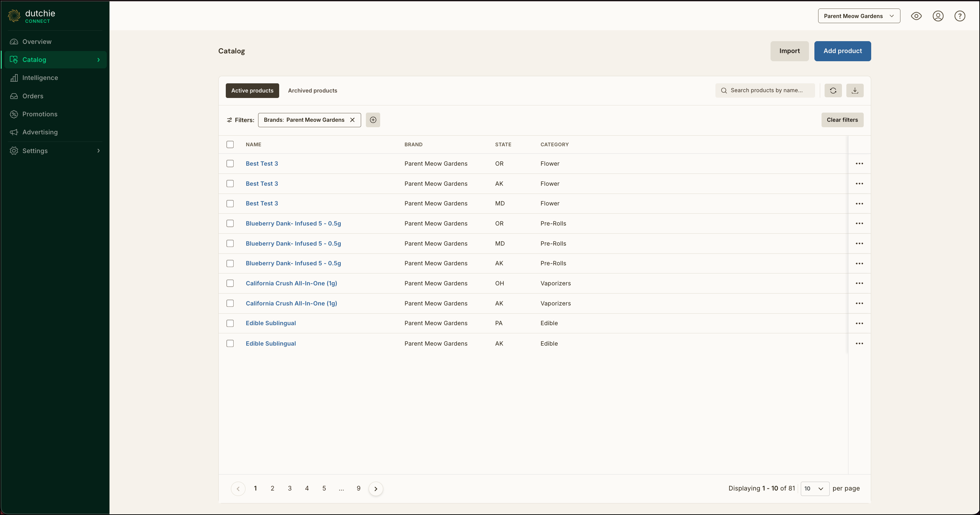The width and height of the screenshot is (980, 515).
Task: Select the Blueberry Dank MD row checkbox
Action: (x=230, y=244)
